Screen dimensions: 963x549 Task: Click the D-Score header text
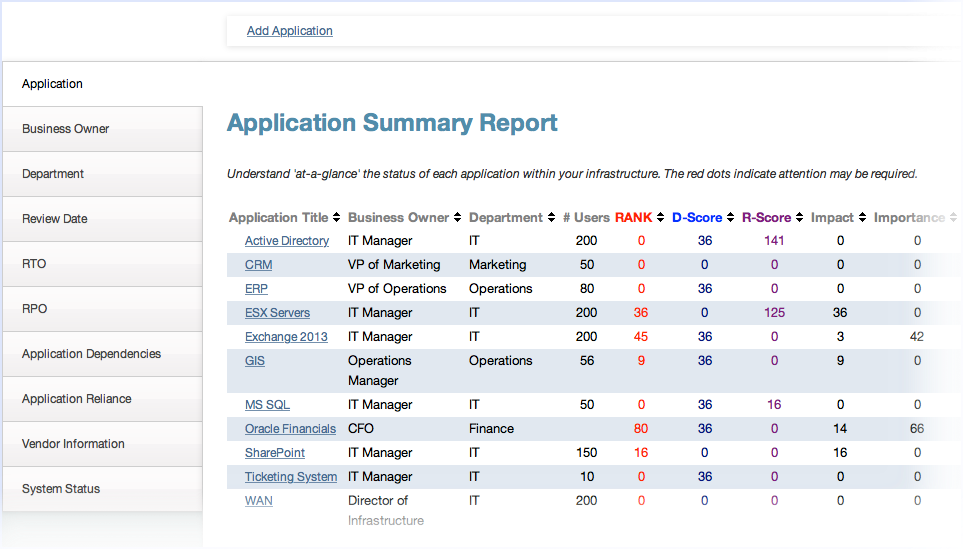click(697, 217)
